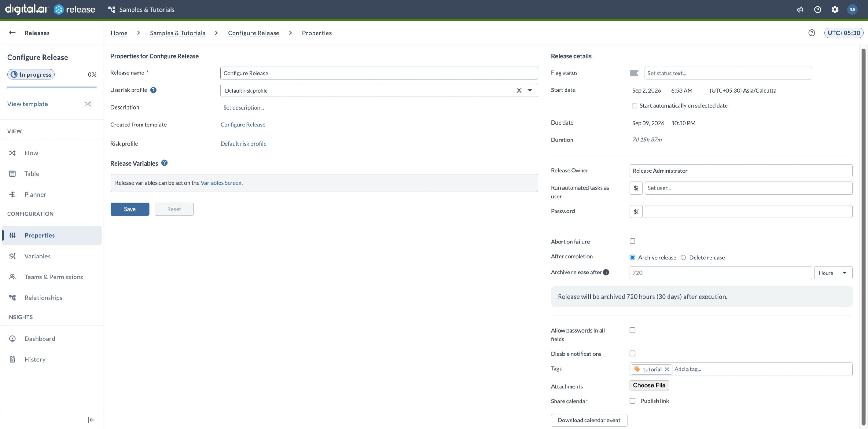The image size is (868, 429).
Task: Click the Choose File button
Action: tap(649, 385)
